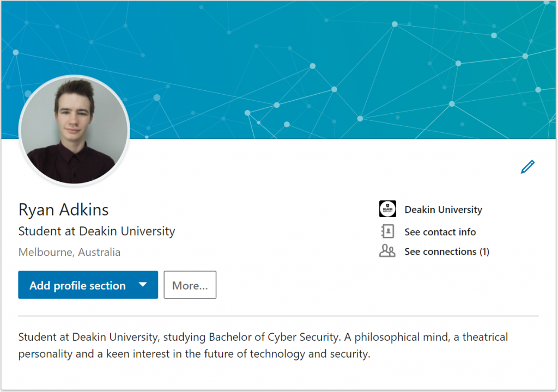Click the connections people icon
Image resolution: width=558 pixels, height=392 pixels.
pos(387,251)
